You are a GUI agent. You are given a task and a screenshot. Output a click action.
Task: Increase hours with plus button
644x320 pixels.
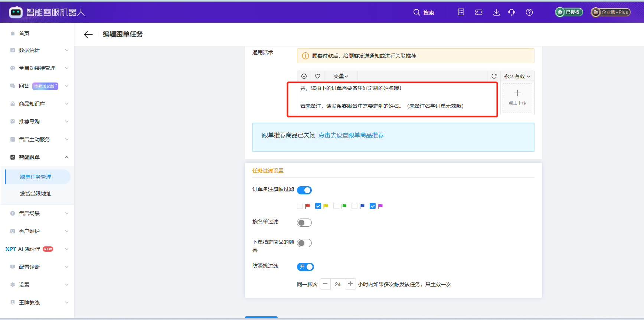(350, 284)
